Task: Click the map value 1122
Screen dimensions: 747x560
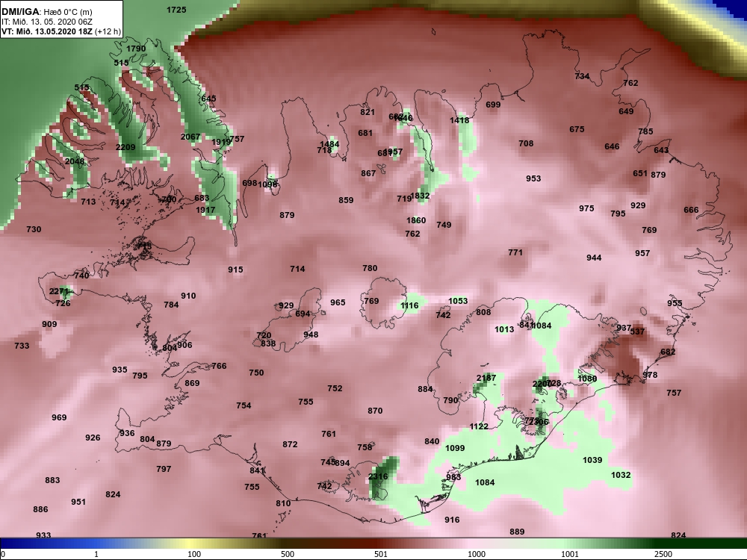Action: coord(478,426)
